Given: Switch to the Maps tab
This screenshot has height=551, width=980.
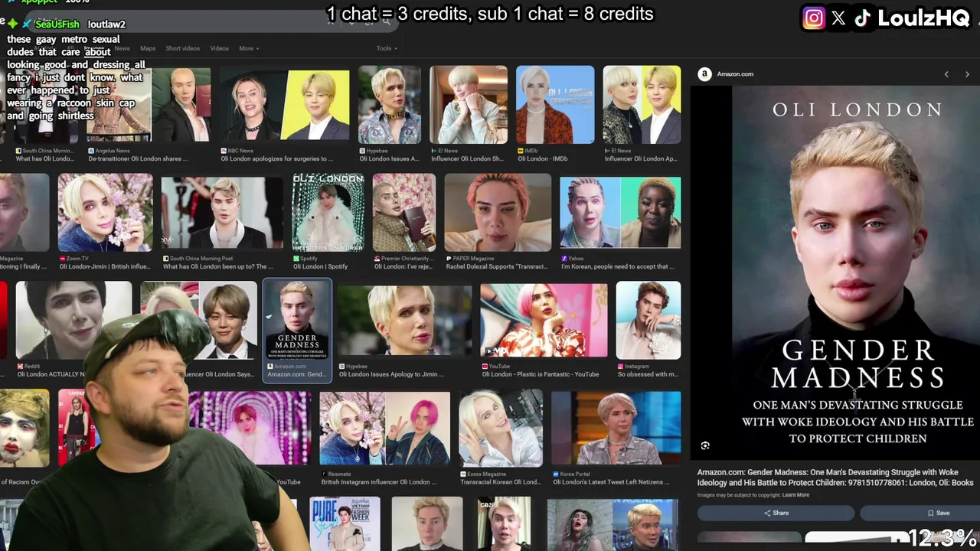Looking at the screenshot, I should [148, 48].
